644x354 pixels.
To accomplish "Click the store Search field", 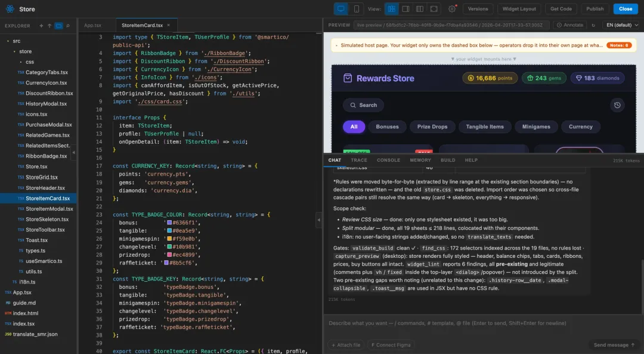I will [x=364, y=105].
